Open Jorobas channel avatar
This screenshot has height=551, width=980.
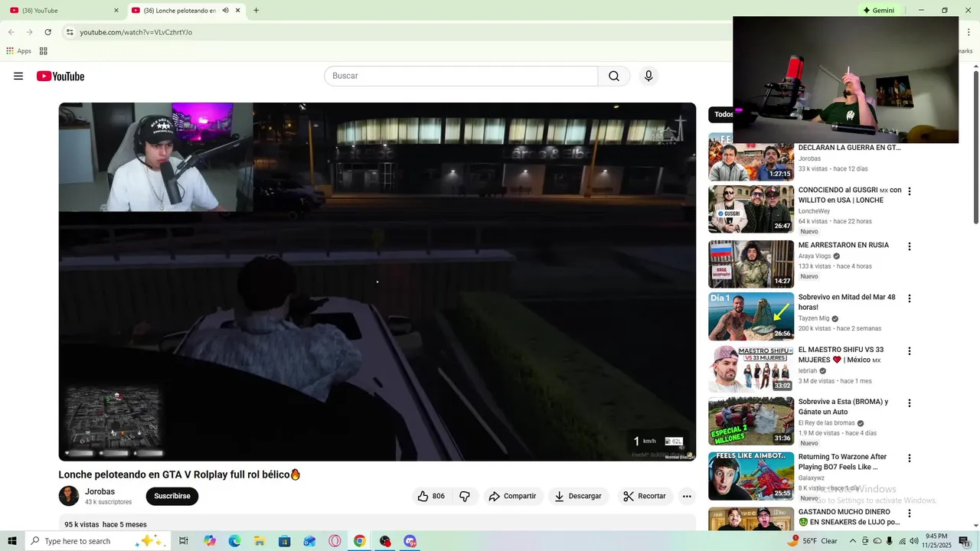click(x=69, y=496)
